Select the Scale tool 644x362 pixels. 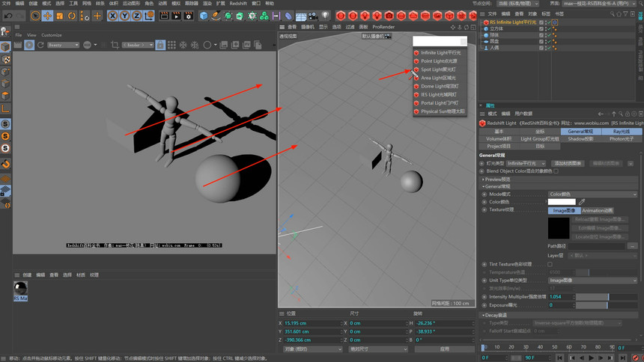coord(60,16)
